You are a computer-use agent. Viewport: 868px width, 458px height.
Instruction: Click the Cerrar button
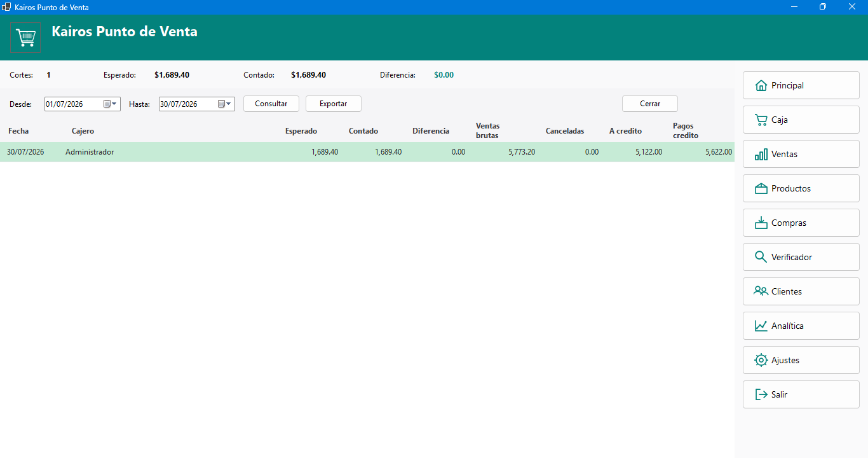(x=650, y=104)
